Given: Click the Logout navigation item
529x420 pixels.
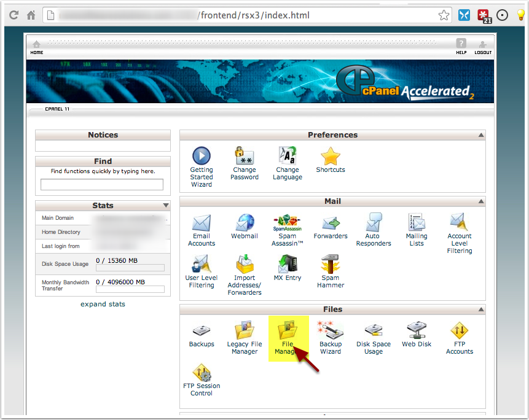Looking at the screenshot, I should click(483, 47).
